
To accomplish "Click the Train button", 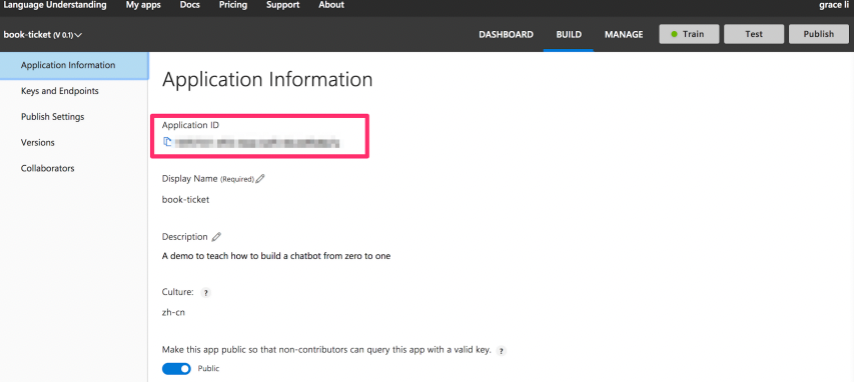I will 689,34.
